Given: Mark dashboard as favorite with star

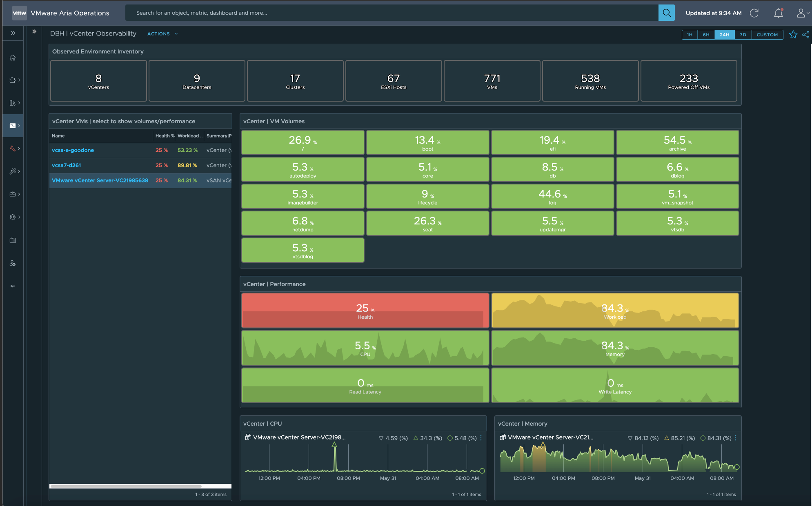Looking at the screenshot, I should pyautogui.click(x=793, y=35).
